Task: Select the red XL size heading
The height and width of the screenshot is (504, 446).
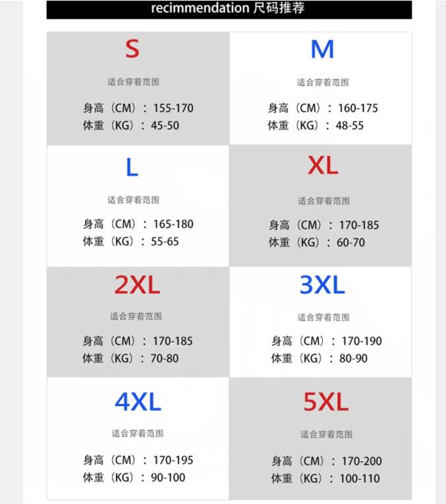Action: click(x=323, y=165)
